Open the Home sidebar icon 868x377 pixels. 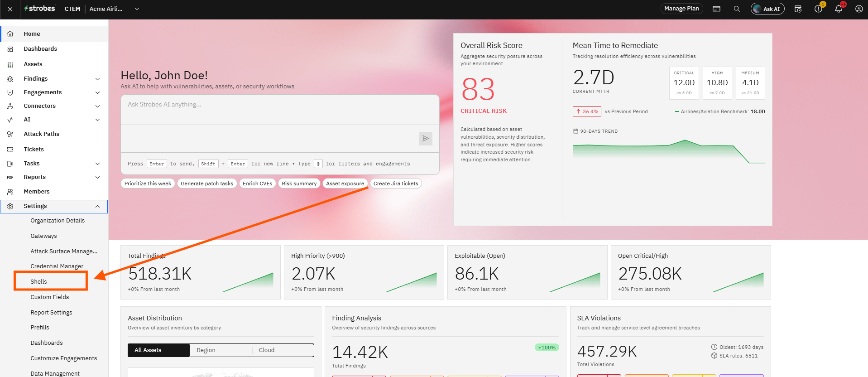(10, 34)
